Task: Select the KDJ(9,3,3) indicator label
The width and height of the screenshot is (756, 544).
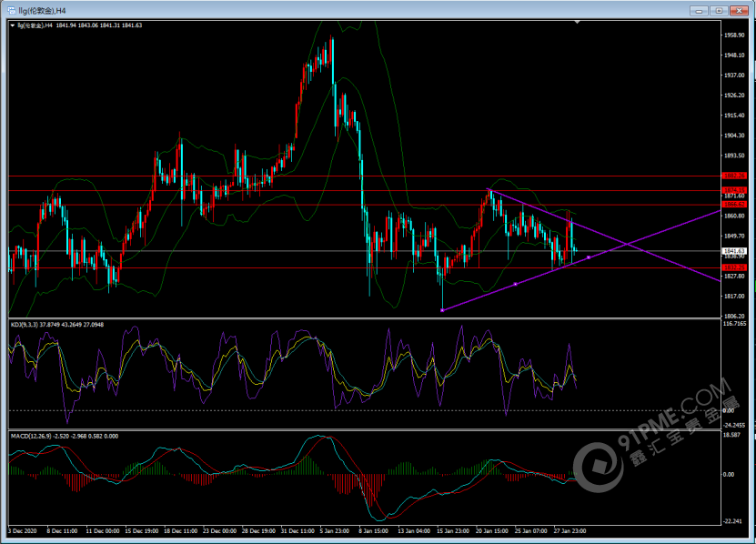Action: [57, 325]
